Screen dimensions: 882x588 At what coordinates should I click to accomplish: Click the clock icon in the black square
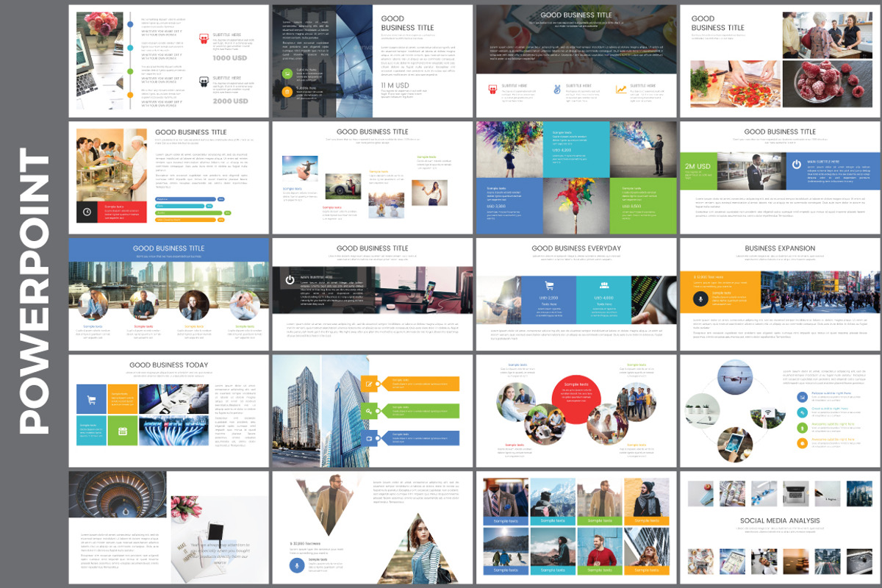tap(87, 212)
